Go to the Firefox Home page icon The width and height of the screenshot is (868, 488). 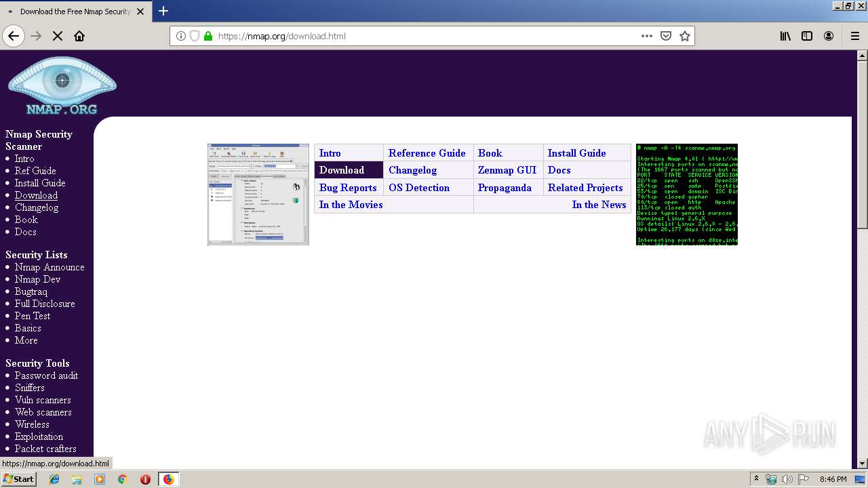click(79, 36)
